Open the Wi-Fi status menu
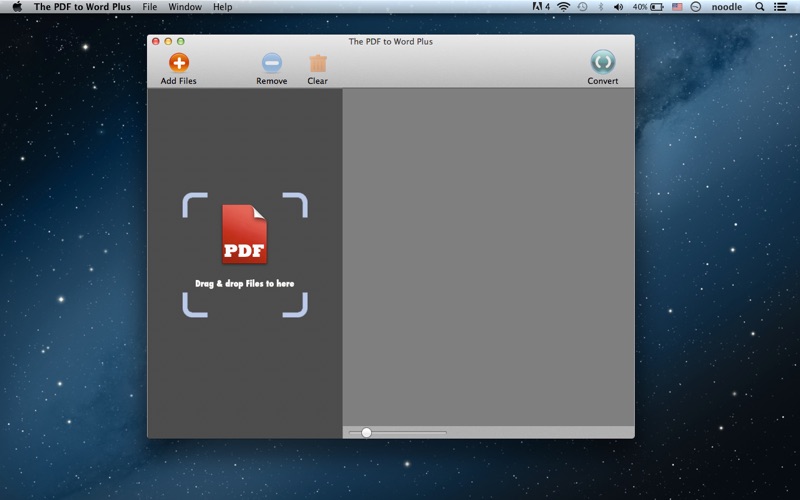Screen dimensions: 800x500 pos(563,7)
